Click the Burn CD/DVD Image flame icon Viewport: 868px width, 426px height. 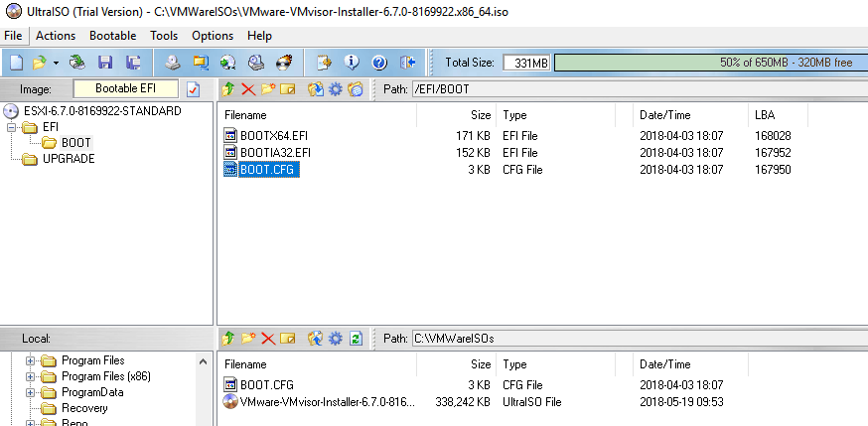pos(284,63)
